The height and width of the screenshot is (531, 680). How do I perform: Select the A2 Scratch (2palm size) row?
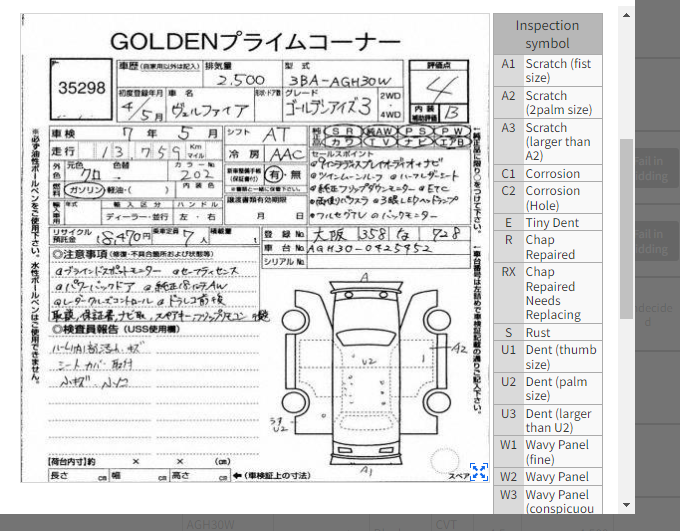point(547,102)
